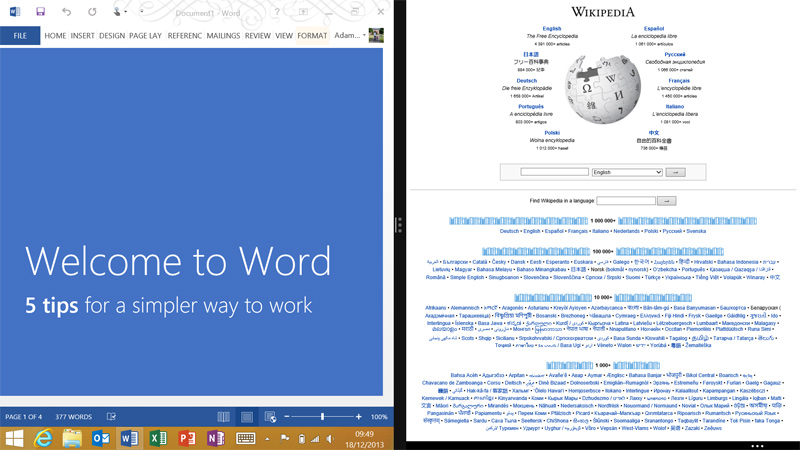The image size is (800, 450).
Task: Open the three-dots app bar at bottom right
Action: pos(757,446)
